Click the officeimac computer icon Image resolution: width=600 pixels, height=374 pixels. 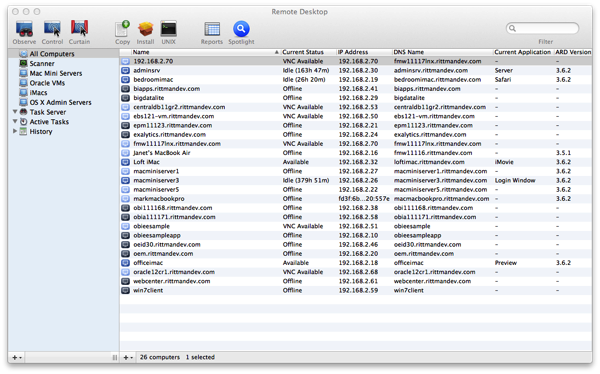[x=125, y=263]
